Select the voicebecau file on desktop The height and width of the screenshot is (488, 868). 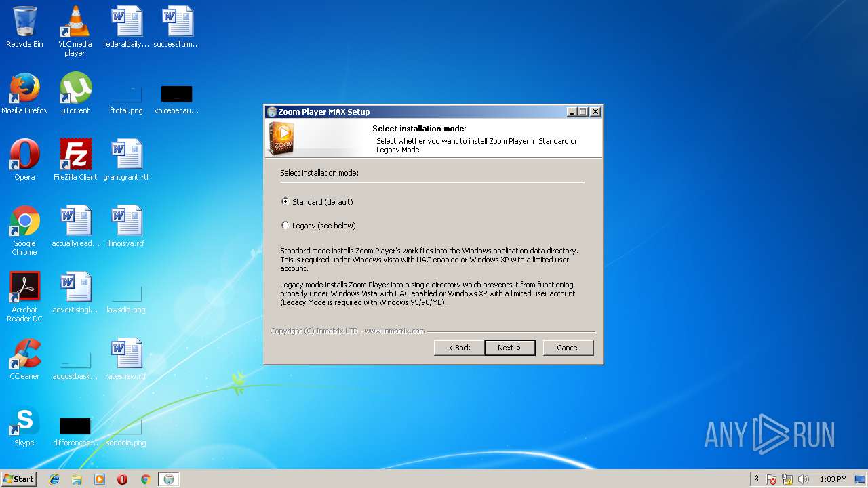point(177,98)
